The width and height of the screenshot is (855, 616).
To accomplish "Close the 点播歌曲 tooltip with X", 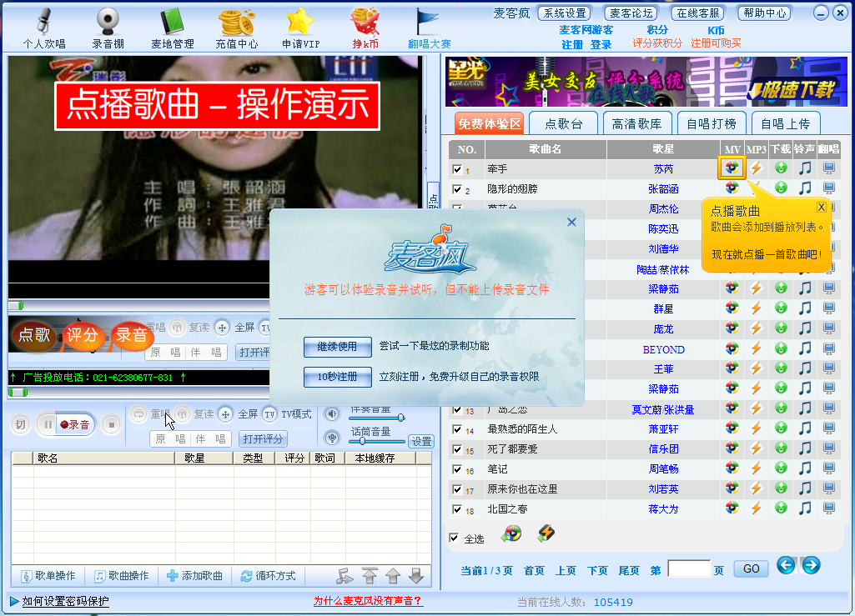I will 821,208.
